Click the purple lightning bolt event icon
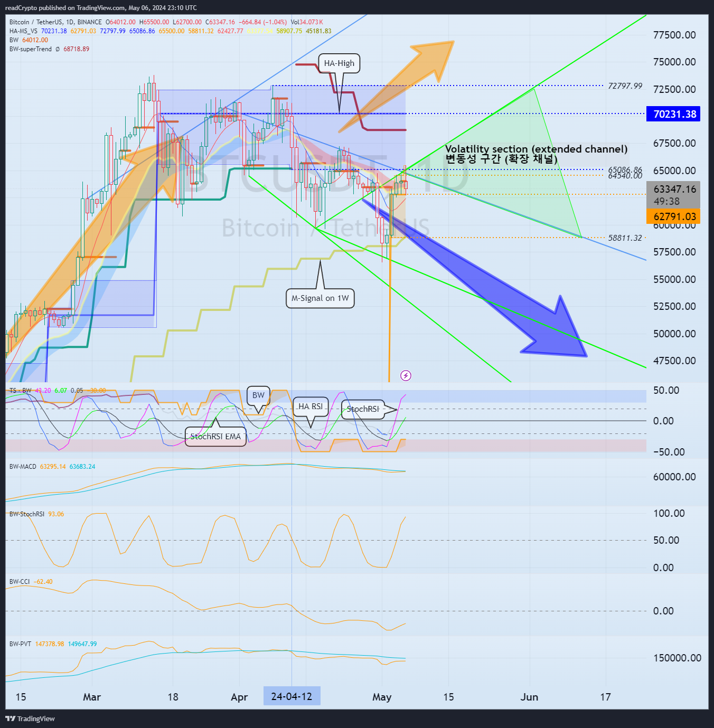This screenshot has height=728, width=714. (406, 375)
